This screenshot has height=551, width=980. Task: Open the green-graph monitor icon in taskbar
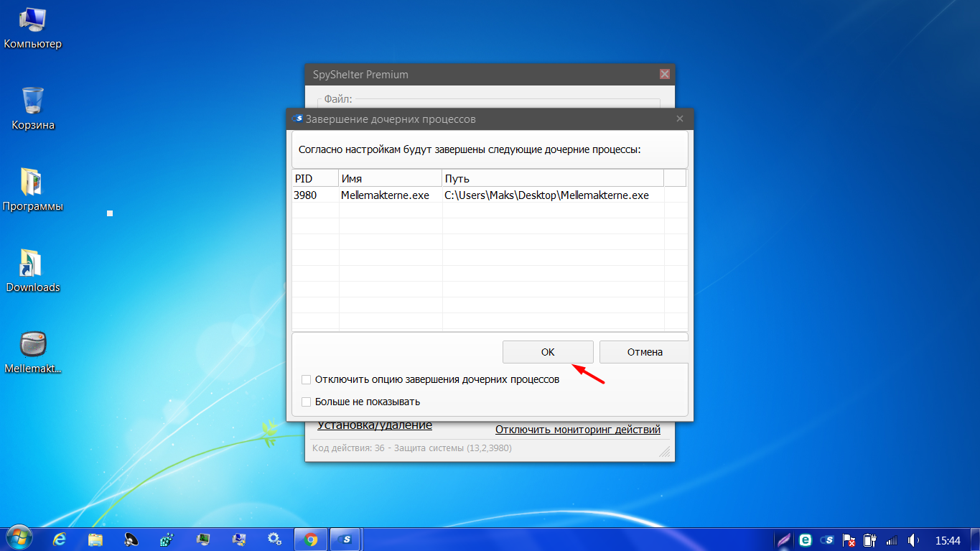click(x=203, y=539)
